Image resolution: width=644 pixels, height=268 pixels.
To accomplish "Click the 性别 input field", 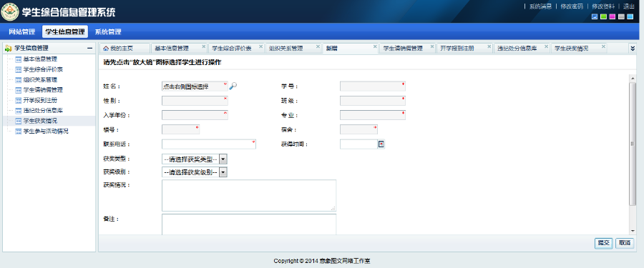I will point(195,101).
